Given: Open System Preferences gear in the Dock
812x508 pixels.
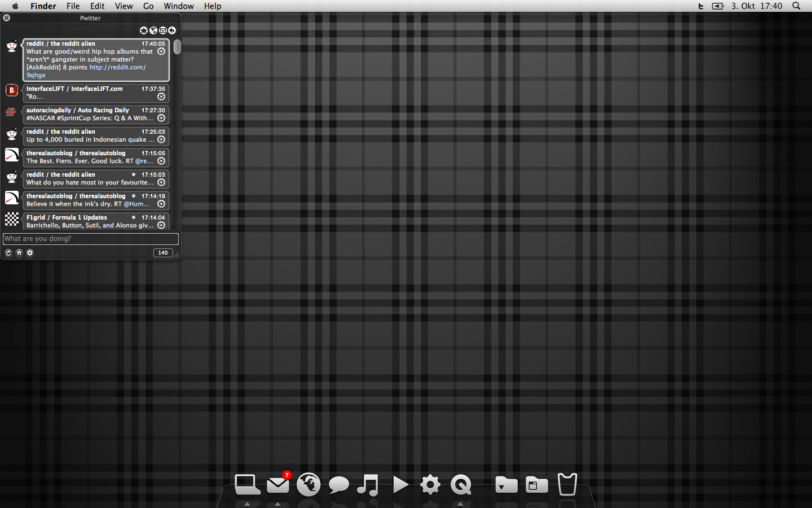Looking at the screenshot, I should (x=430, y=484).
